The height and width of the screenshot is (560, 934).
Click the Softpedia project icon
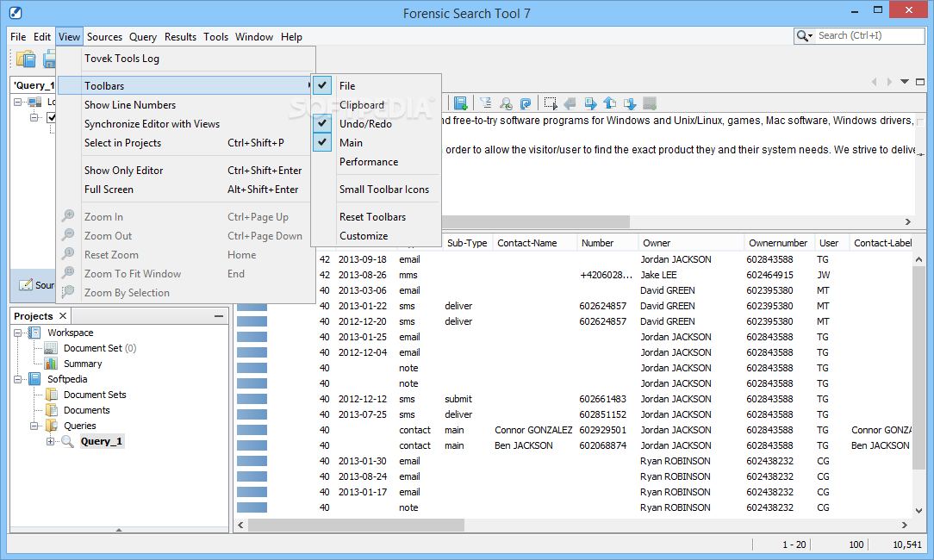click(35, 379)
